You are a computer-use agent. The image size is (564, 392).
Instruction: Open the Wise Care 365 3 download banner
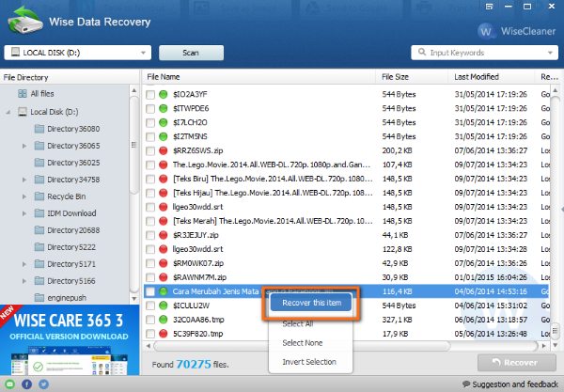click(x=70, y=340)
